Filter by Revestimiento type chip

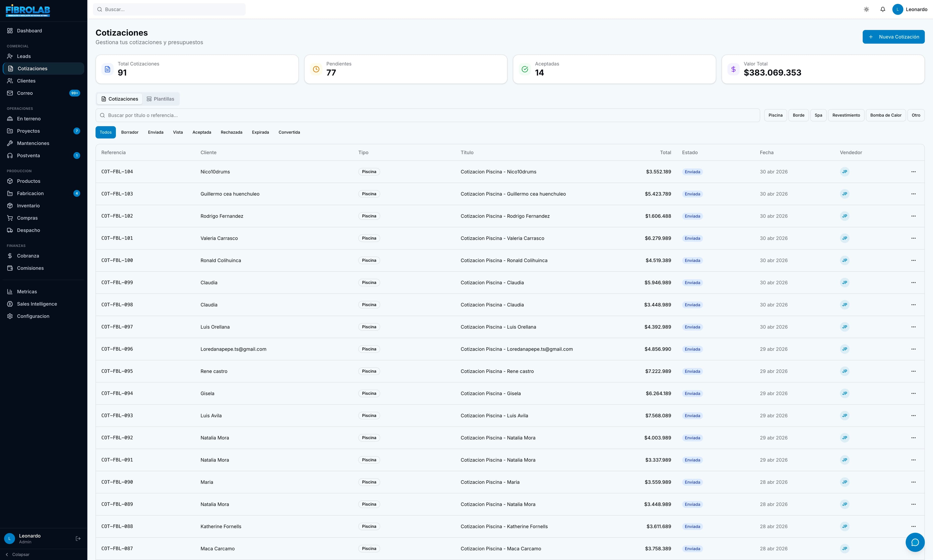(x=846, y=115)
